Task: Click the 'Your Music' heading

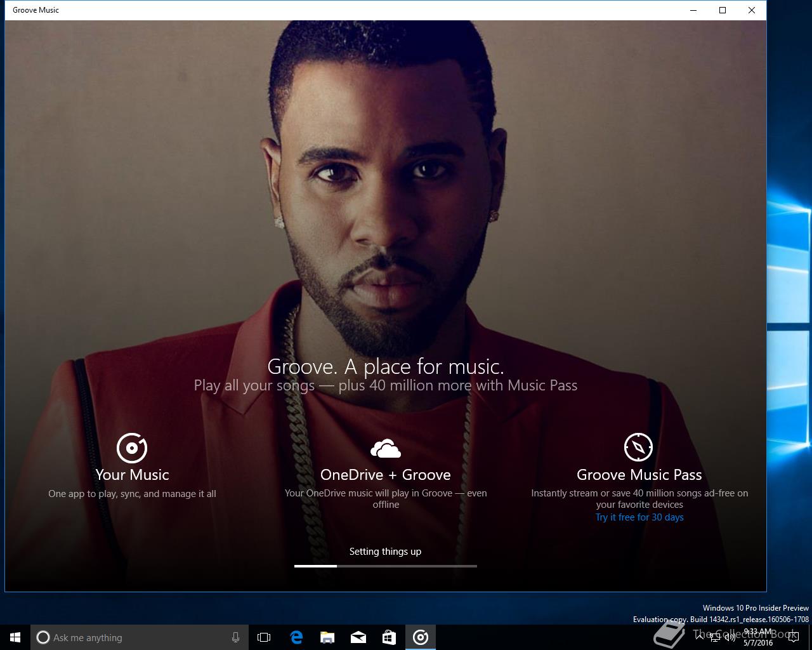Action: coord(132,475)
